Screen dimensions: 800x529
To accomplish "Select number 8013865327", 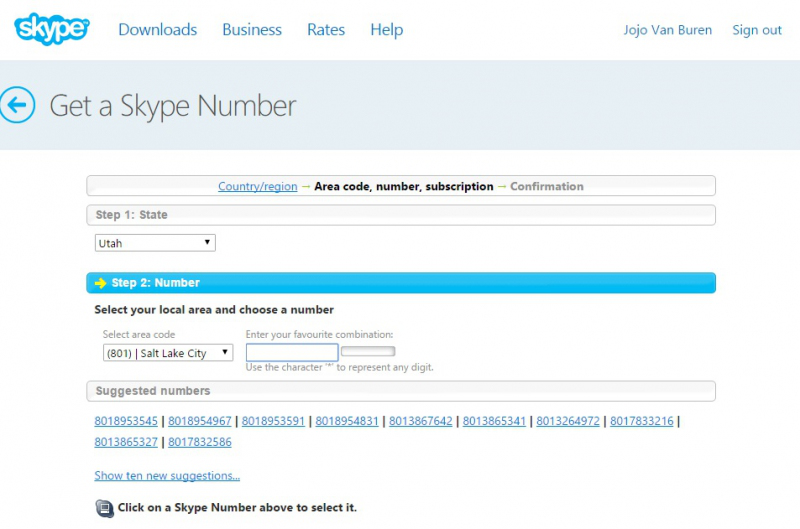I will (126, 442).
